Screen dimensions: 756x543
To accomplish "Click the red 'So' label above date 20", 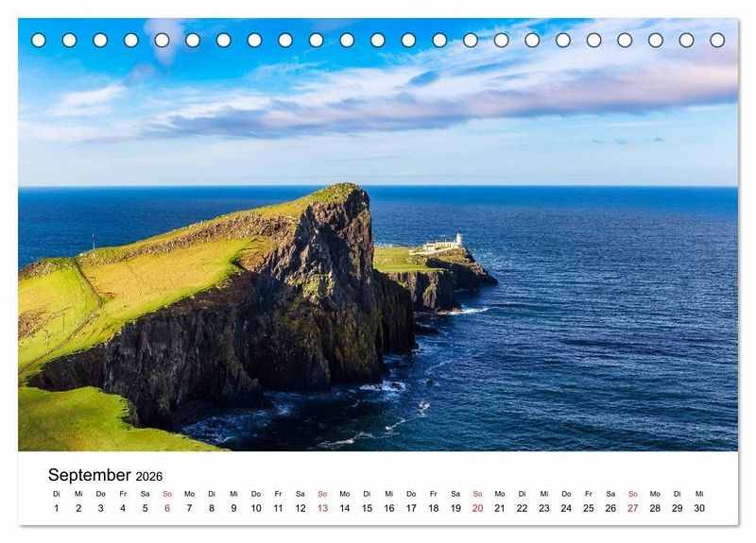I will [x=478, y=494].
